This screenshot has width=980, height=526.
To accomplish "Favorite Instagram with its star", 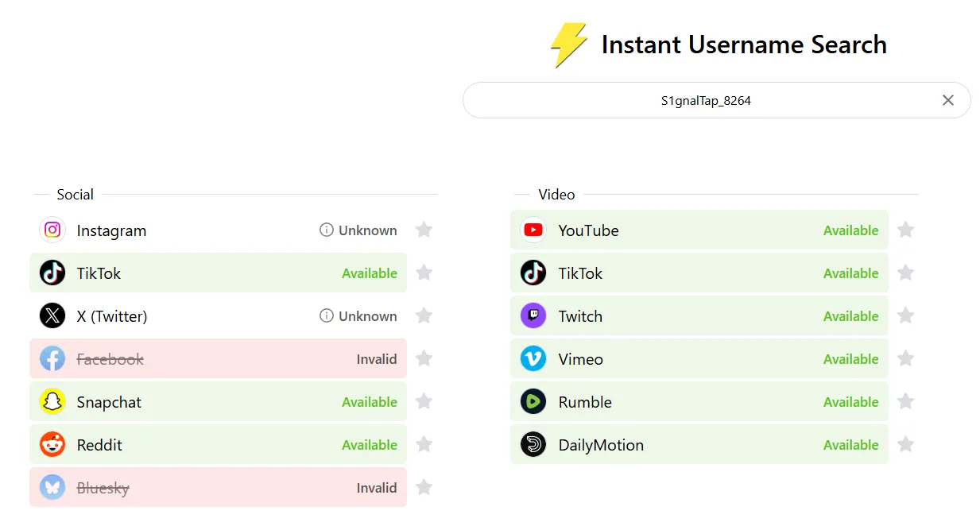I will 424,230.
